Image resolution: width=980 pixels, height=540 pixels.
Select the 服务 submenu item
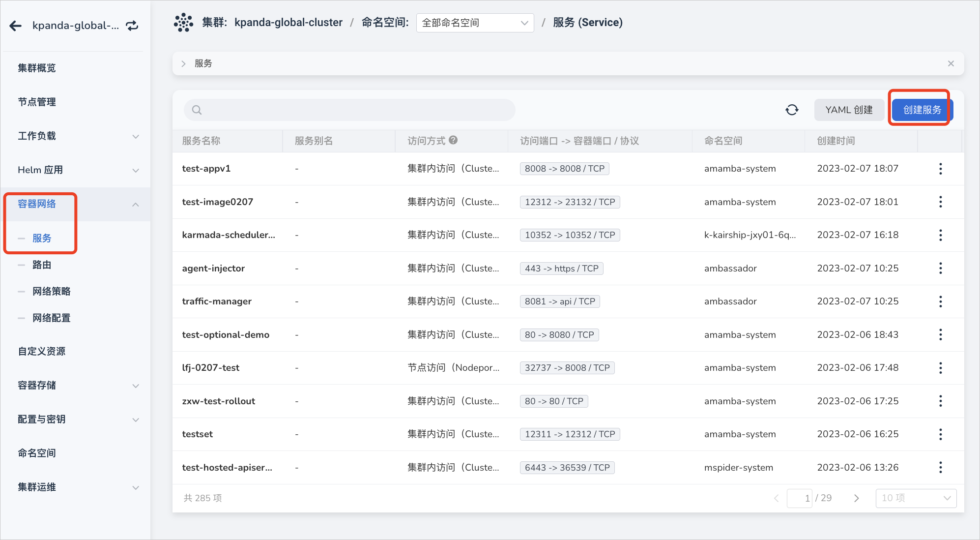(x=42, y=238)
